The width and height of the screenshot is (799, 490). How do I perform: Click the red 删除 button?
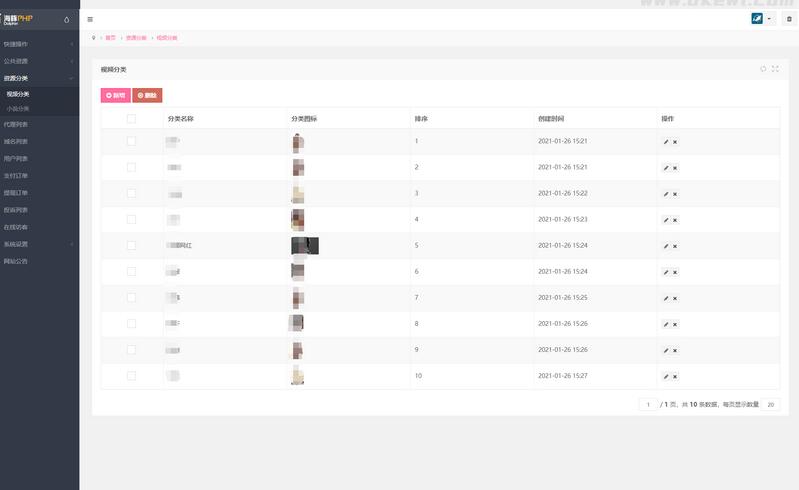point(147,95)
